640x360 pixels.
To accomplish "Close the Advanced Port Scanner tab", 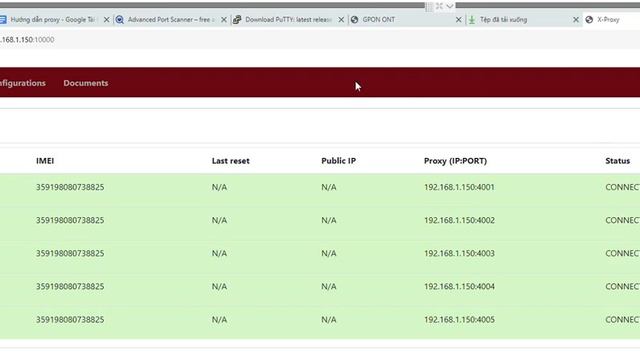I will [x=224, y=20].
